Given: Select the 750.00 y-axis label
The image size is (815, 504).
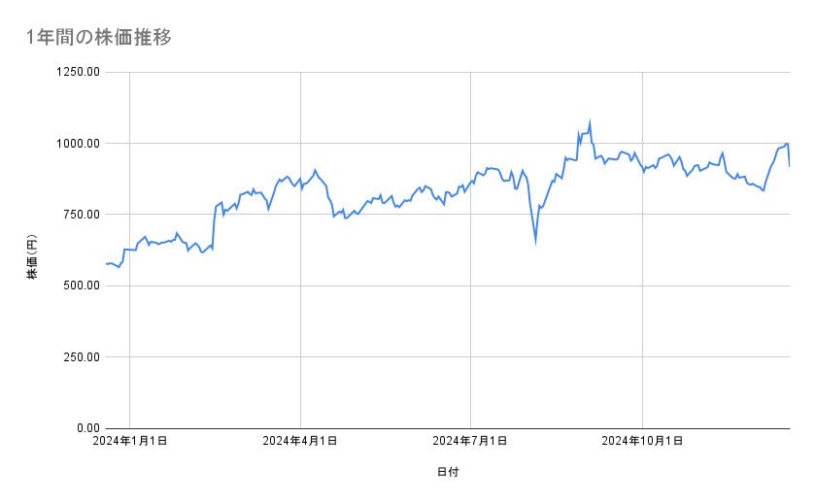Looking at the screenshot, I should click(83, 215).
